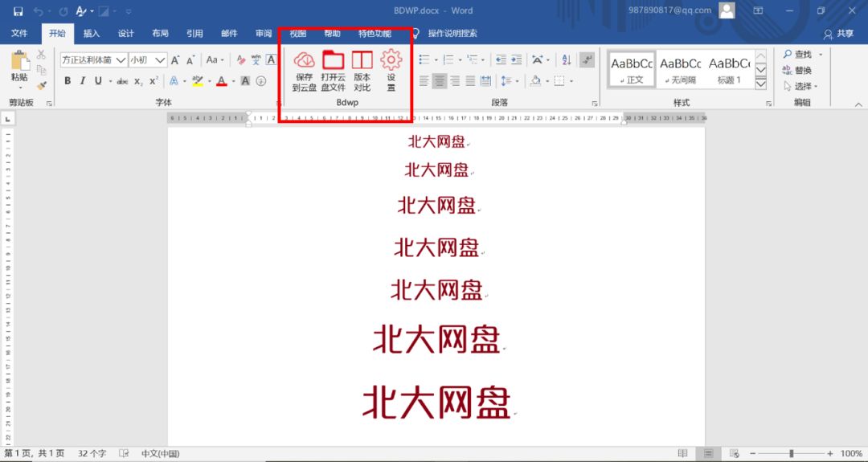This screenshot has height=462, width=868.
Task: Click the Decrease Indent icon
Action: (x=501, y=59)
